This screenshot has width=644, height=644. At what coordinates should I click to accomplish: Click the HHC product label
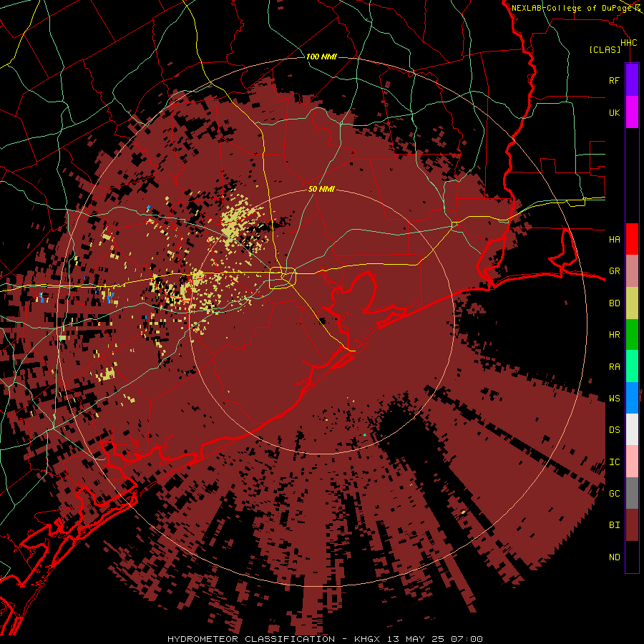coord(628,43)
